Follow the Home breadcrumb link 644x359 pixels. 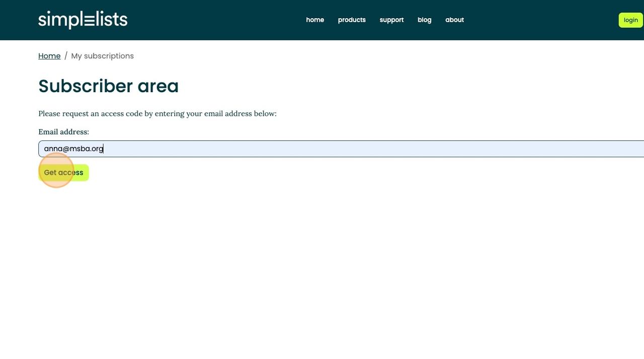click(49, 56)
